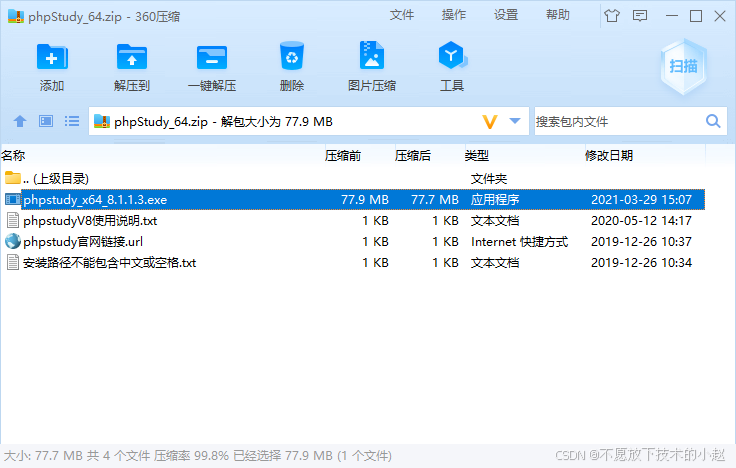Screen dimensions: 736x468
Task: Open the 设置 menu
Action: pyautogui.click(x=506, y=15)
